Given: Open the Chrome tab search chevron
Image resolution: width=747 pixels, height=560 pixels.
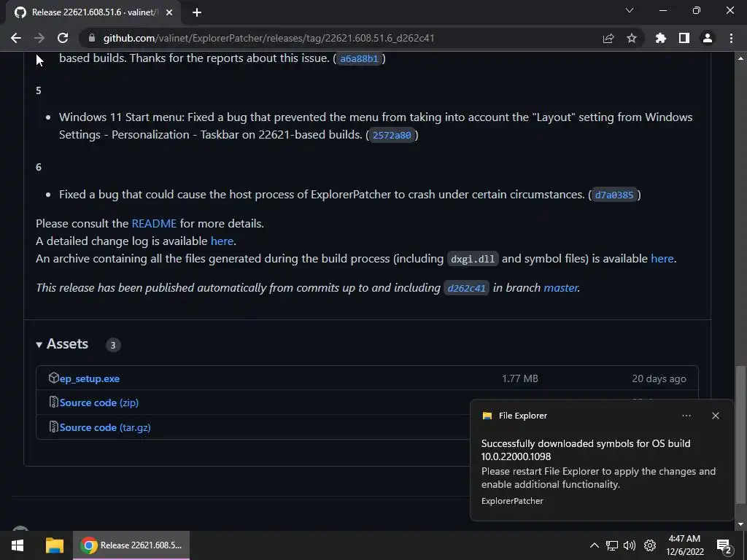Looking at the screenshot, I should tap(630, 10).
